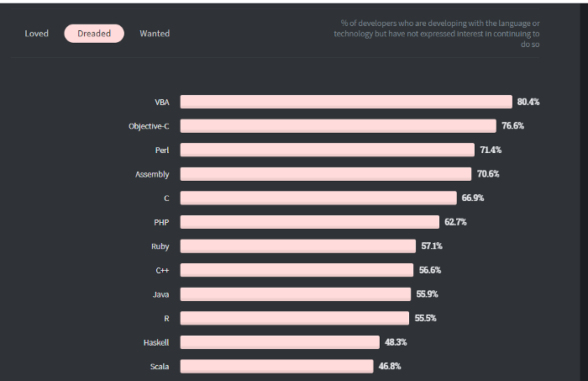This screenshot has width=588, height=381.
Task: Click the 66.9% value next to C
Action: click(473, 198)
